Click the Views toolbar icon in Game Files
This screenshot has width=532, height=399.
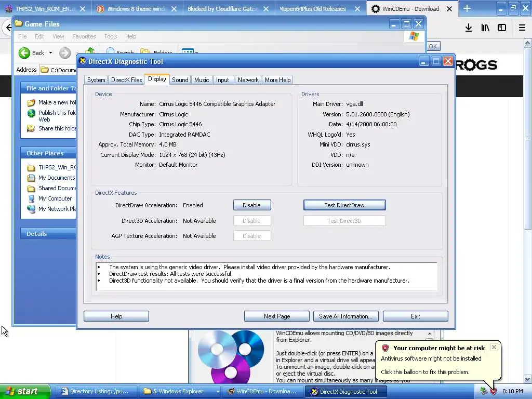[x=188, y=51]
